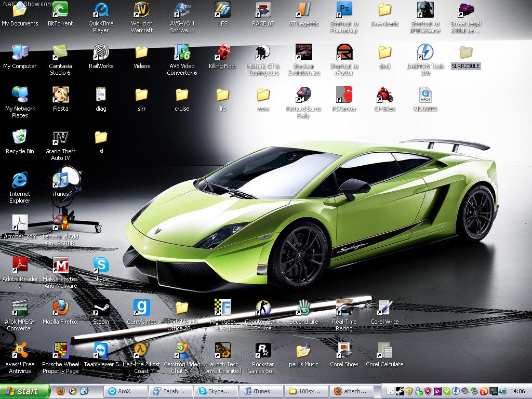Open the Recycle Bin

[20, 137]
